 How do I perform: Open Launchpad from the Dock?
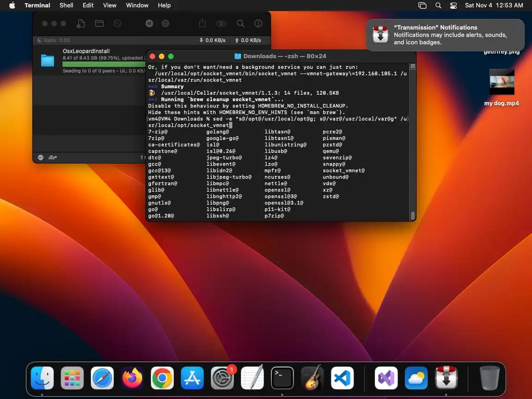pyautogui.click(x=72, y=378)
